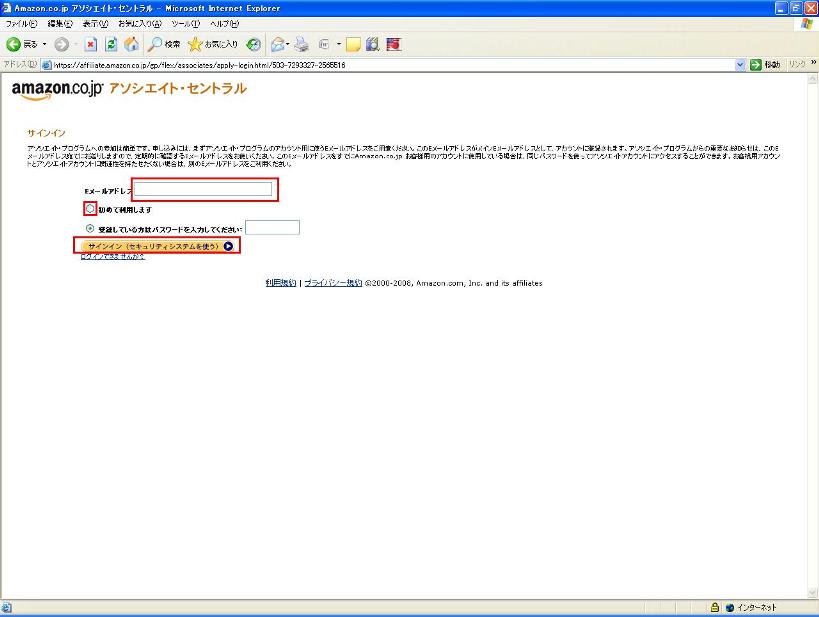
Task: Open the ファイル(F) menu
Action: pyautogui.click(x=21, y=24)
